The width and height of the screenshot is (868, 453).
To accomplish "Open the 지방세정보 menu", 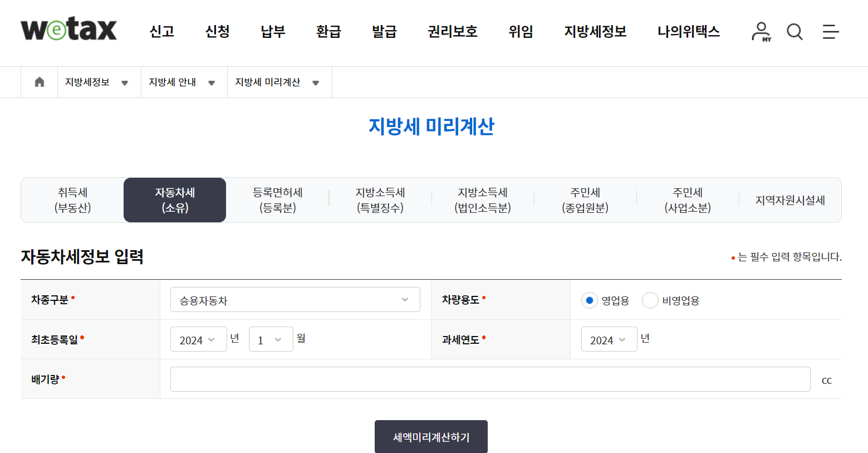I will point(595,32).
